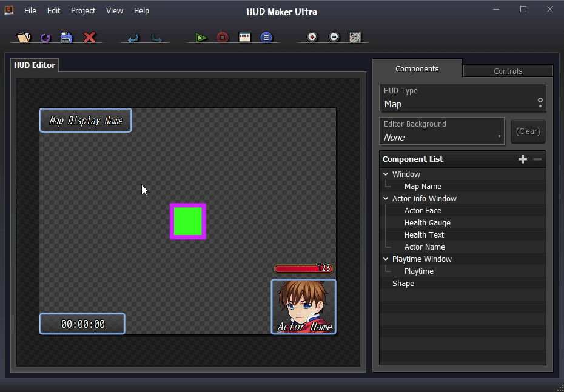The width and height of the screenshot is (564, 392).
Task: Open the Project menu
Action: 83,11
